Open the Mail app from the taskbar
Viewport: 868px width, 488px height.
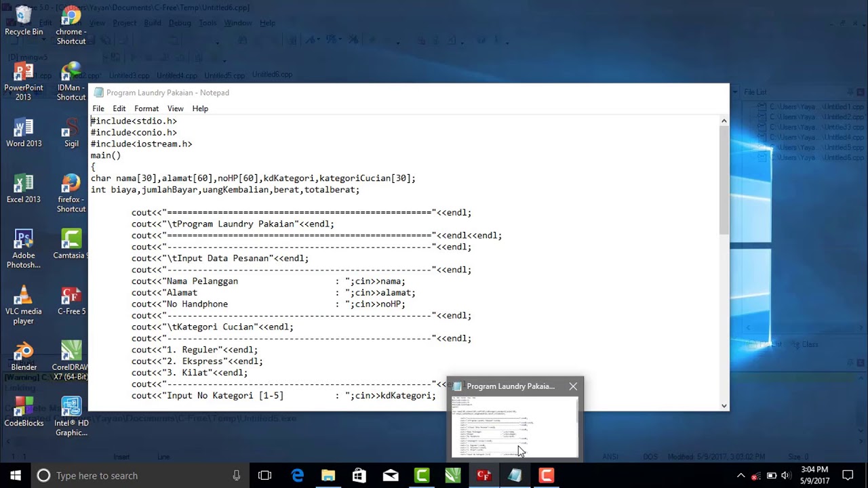point(391,475)
